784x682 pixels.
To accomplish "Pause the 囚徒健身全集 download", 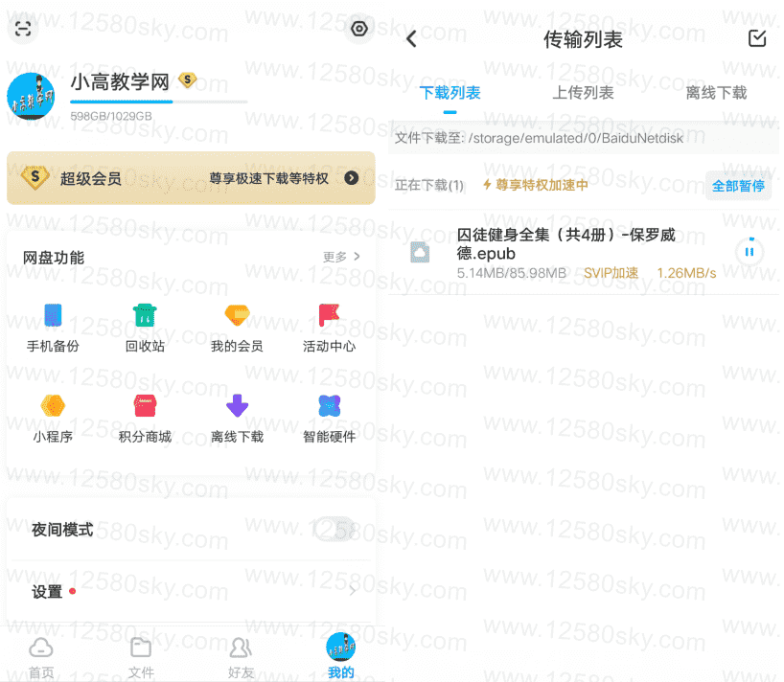I will [749, 252].
